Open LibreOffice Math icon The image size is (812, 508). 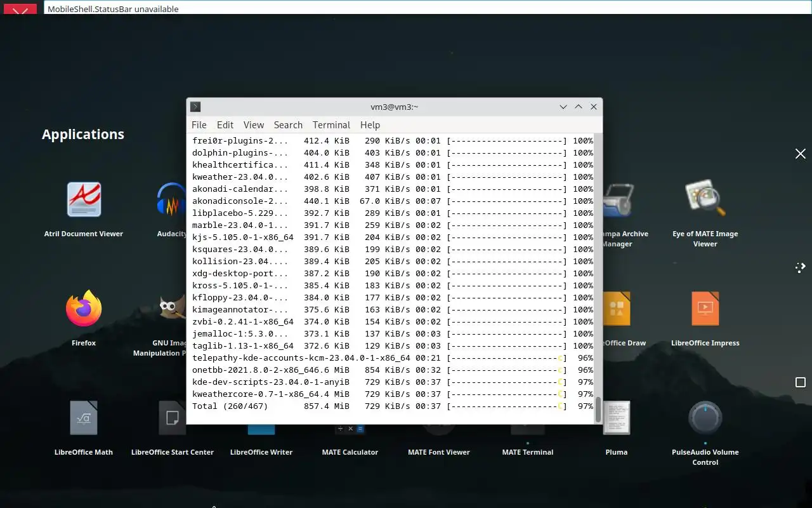[x=84, y=418]
